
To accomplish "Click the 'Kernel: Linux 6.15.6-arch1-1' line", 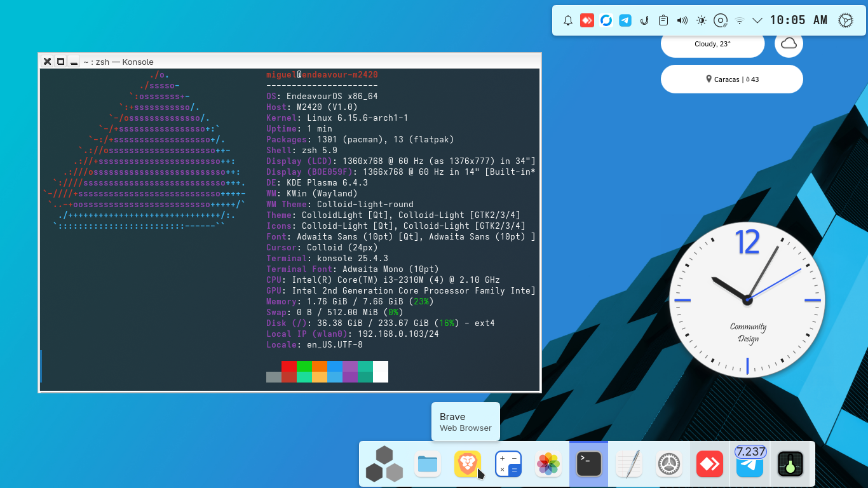I will click(x=337, y=118).
